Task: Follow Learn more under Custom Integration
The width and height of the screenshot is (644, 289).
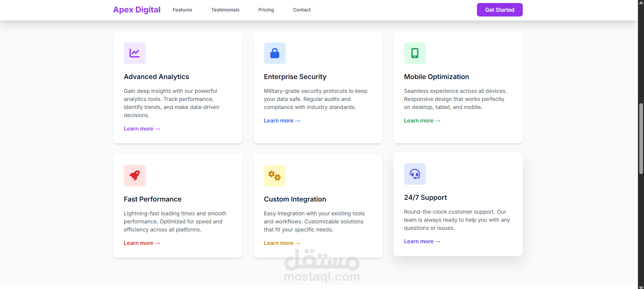Action: 282,243
